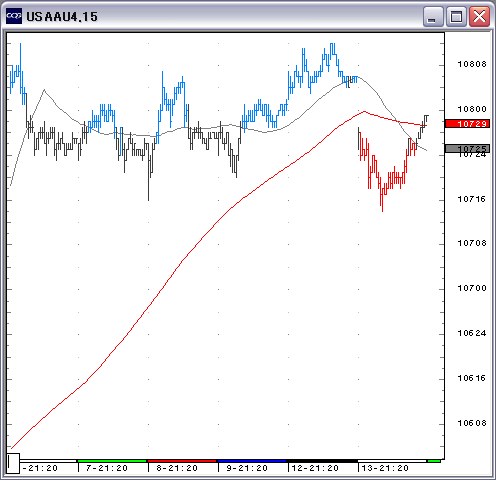Viewport: 496px width, 480px height.
Task: Click the blue session bar above 9-21:20
Action: (252, 461)
